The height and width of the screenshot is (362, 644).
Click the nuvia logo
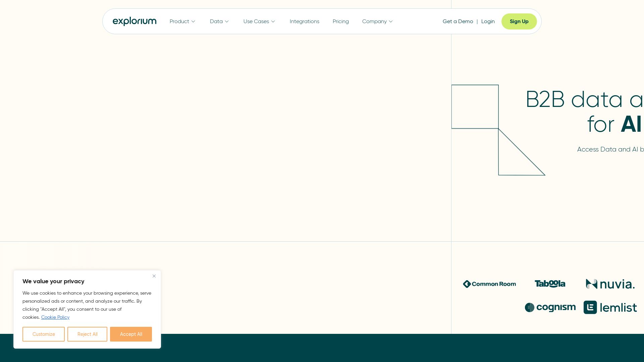pos(610,284)
